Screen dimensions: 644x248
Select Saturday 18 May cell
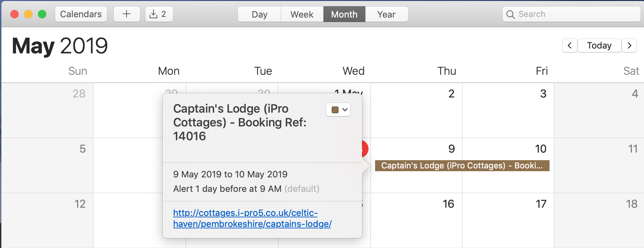599,220
